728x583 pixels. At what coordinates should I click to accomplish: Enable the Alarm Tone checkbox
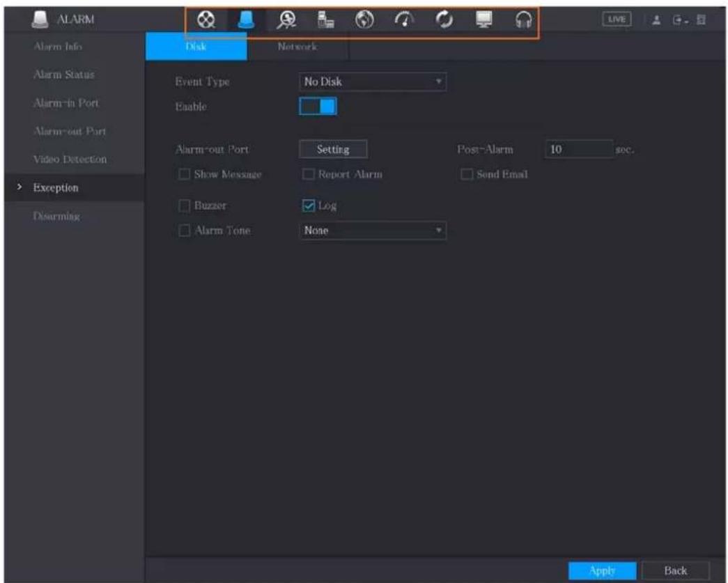(185, 231)
